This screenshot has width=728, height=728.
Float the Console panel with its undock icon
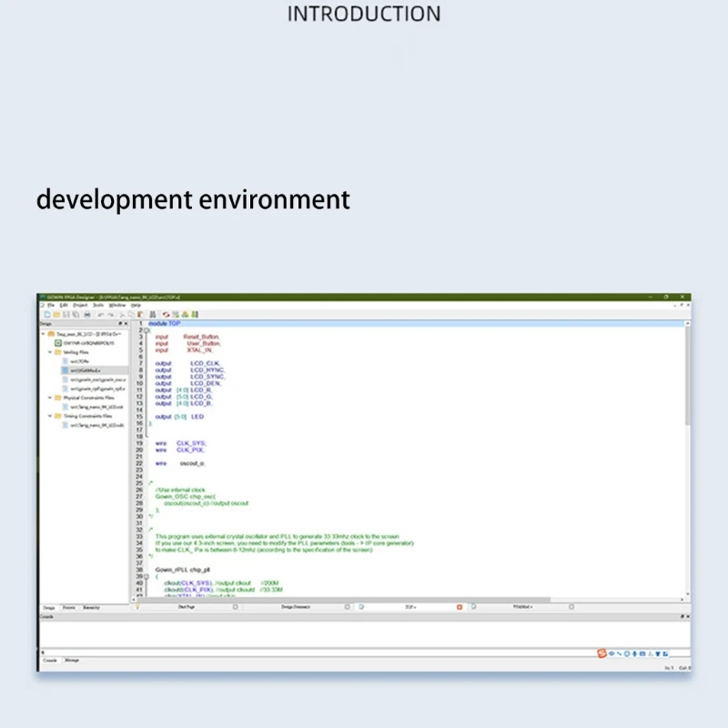coord(682,617)
